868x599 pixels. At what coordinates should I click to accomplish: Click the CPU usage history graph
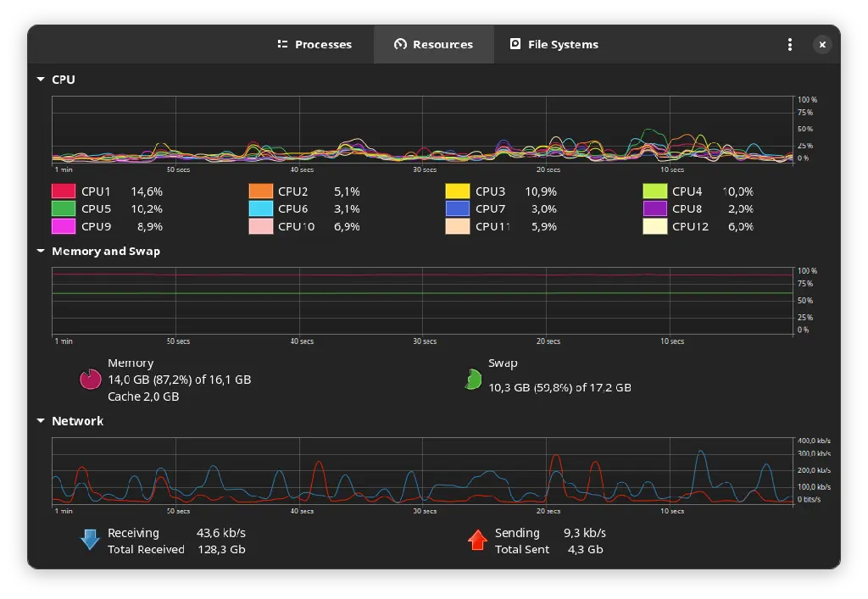(422, 130)
